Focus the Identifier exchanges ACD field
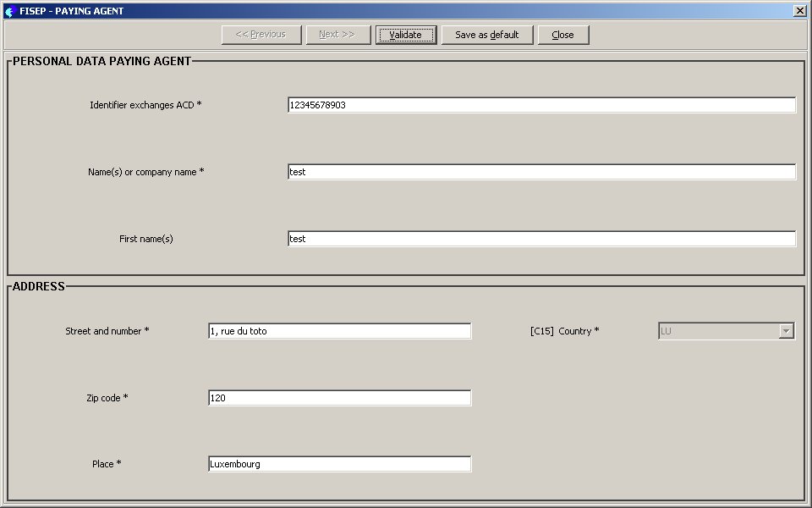812x508 pixels. tap(541, 105)
